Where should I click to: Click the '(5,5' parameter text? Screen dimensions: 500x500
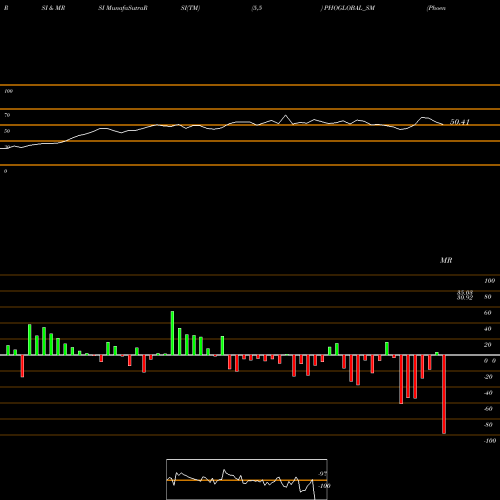257,8
